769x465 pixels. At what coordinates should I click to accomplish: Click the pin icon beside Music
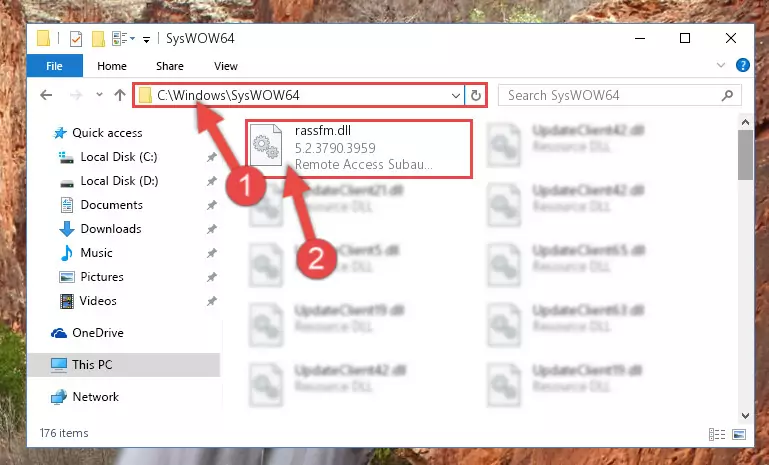pos(211,253)
